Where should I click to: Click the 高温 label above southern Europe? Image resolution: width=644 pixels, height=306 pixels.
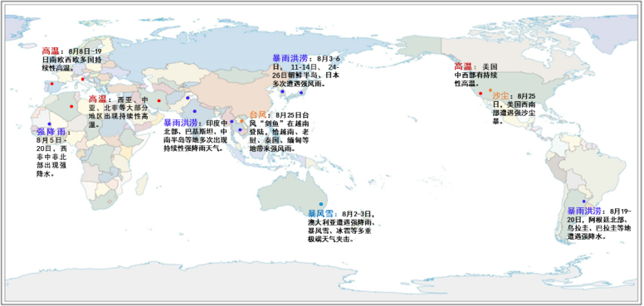click(51, 51)
